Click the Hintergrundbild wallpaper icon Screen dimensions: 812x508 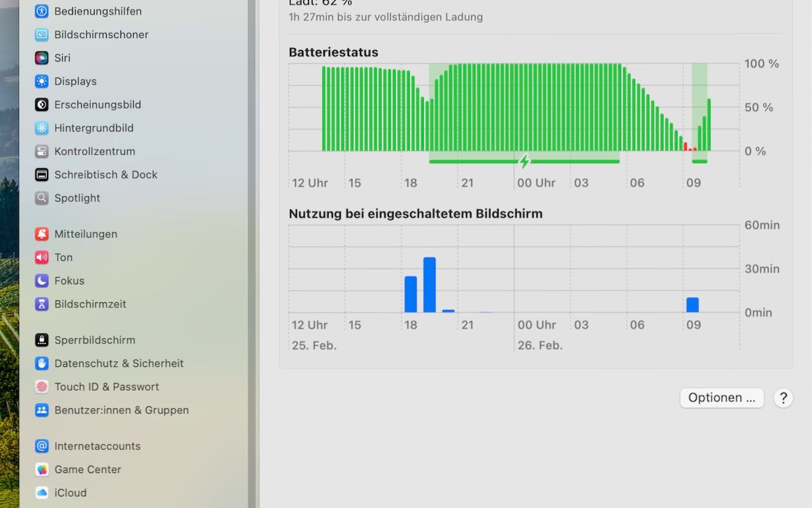[x=42, y=128]
